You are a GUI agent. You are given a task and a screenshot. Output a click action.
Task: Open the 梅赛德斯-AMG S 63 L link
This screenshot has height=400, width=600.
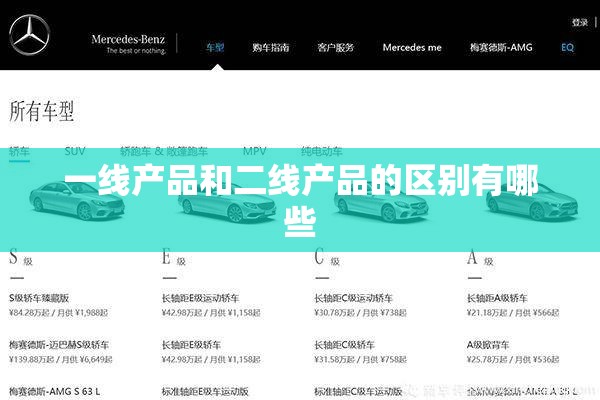55,391
